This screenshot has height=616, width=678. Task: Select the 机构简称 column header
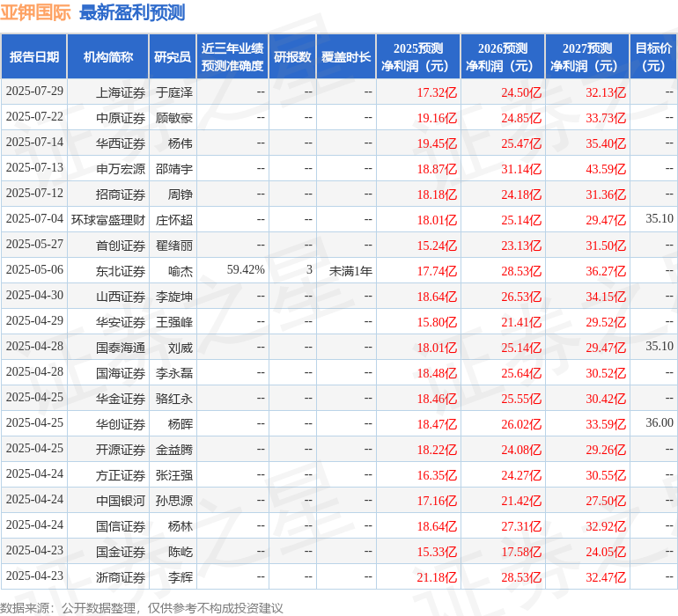coord(108,57)
